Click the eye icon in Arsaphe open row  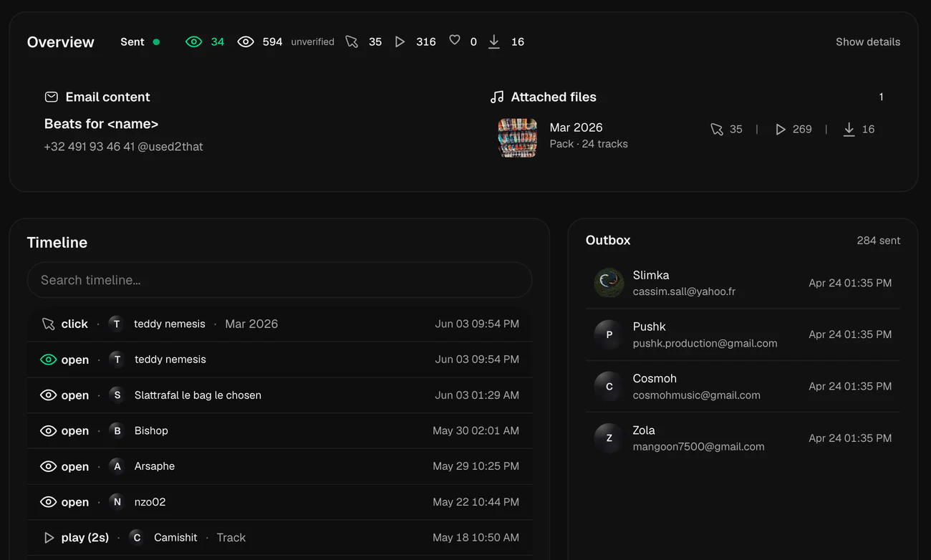(x=48, y=466)
